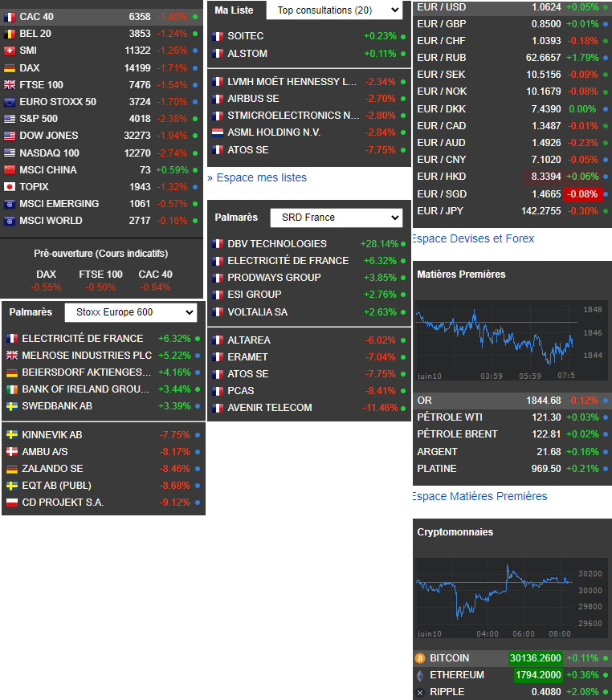Click the UK flag next to FTSE 100
Screen dimensions: 612x700
10,85
